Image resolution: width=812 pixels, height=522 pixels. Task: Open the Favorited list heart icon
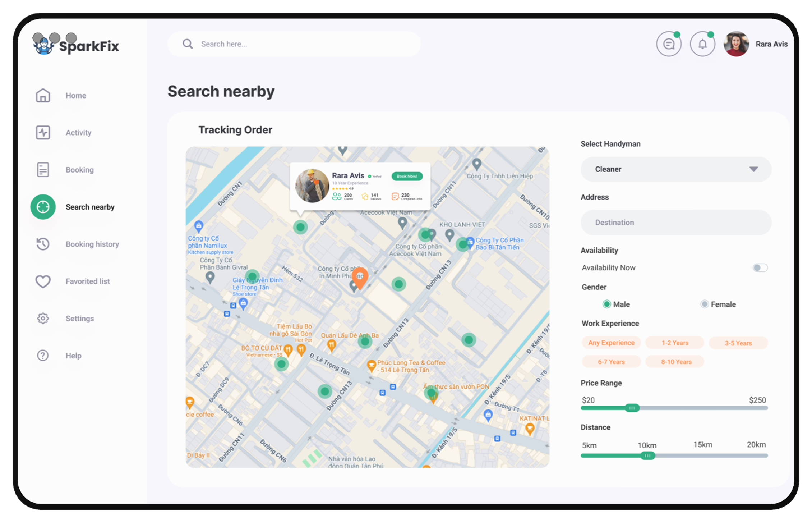pyautogui.click(x=43, y=281)
